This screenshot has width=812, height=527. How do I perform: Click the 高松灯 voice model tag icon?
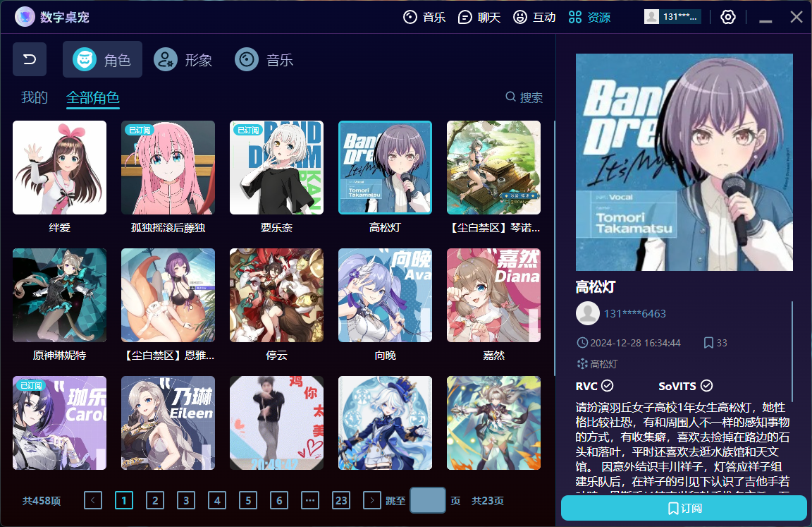coord(582,364)
